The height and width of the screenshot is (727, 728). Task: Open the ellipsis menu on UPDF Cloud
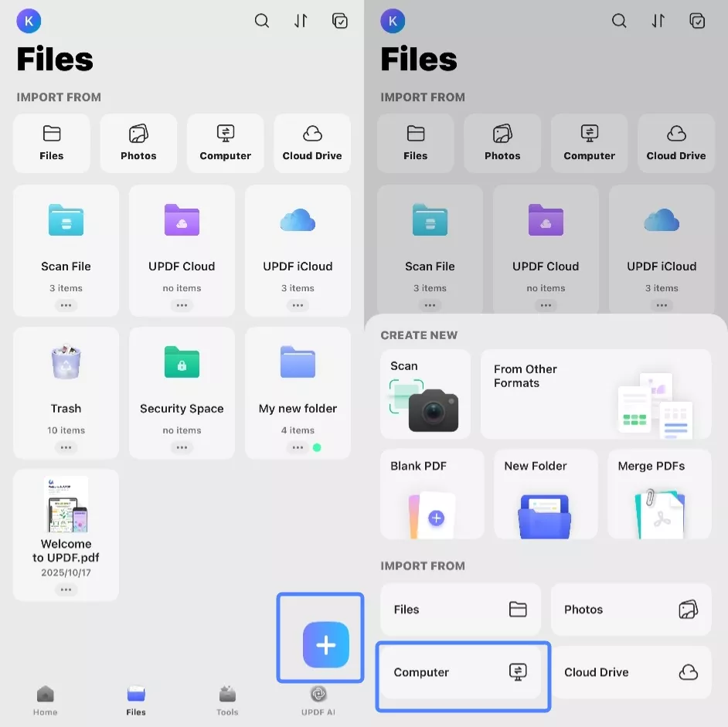click(182, 304)
